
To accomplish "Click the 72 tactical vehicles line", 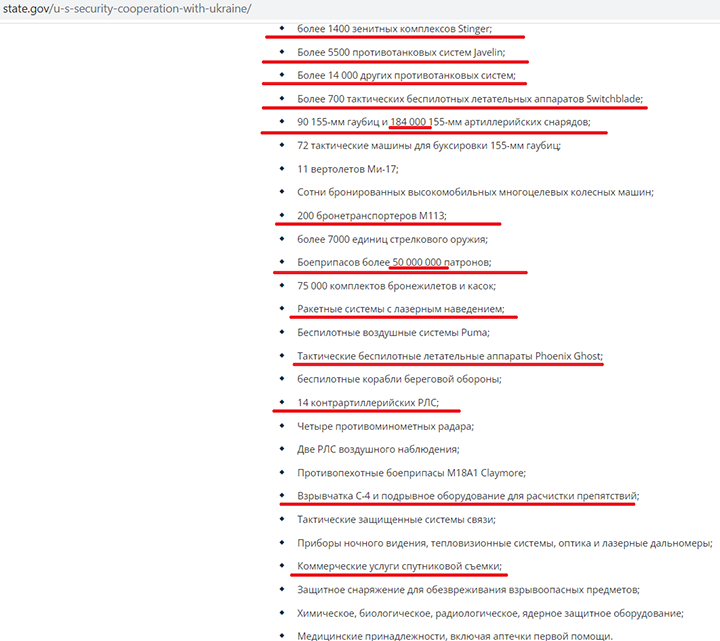I will (x=429, y=145).
